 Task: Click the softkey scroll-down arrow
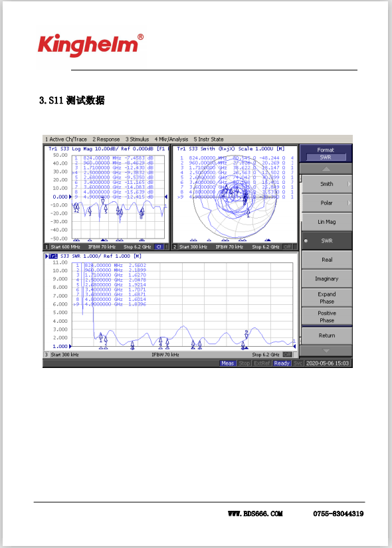326,351
